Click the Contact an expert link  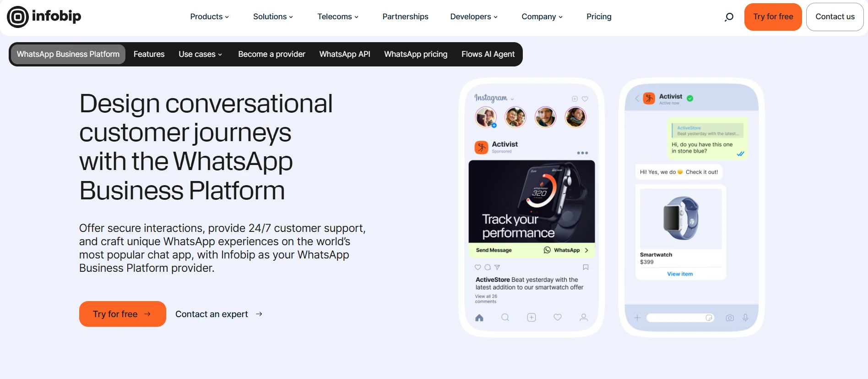(212, 314)
